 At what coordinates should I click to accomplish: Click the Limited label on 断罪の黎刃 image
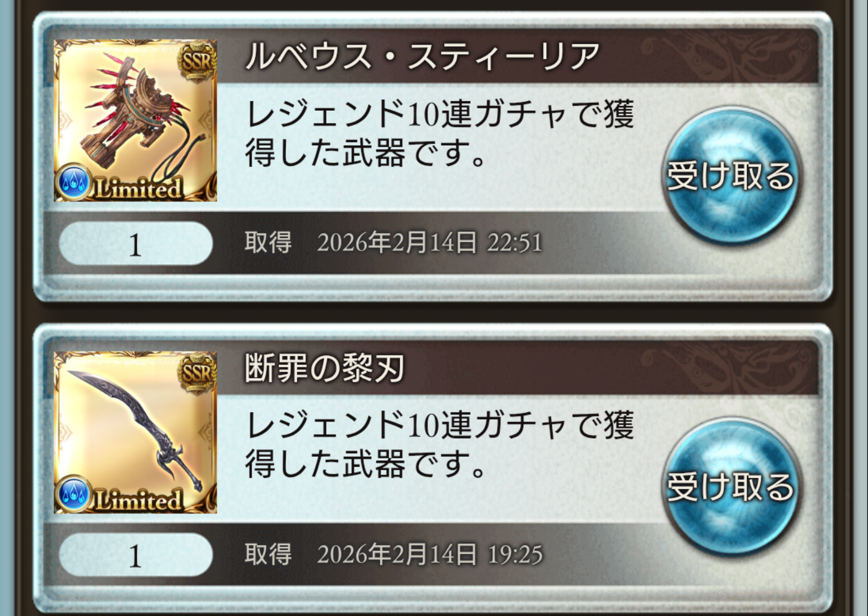(x=138, y=500)
